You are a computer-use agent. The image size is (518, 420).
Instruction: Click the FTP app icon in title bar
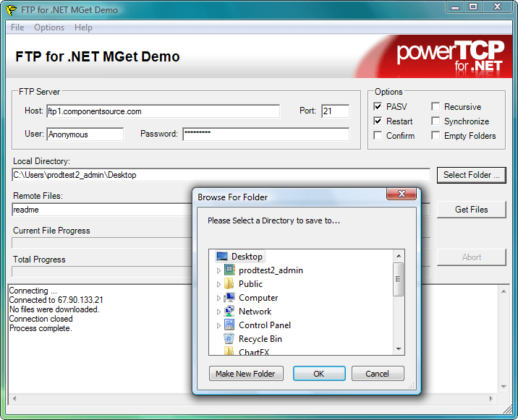[x=11, y=10]
